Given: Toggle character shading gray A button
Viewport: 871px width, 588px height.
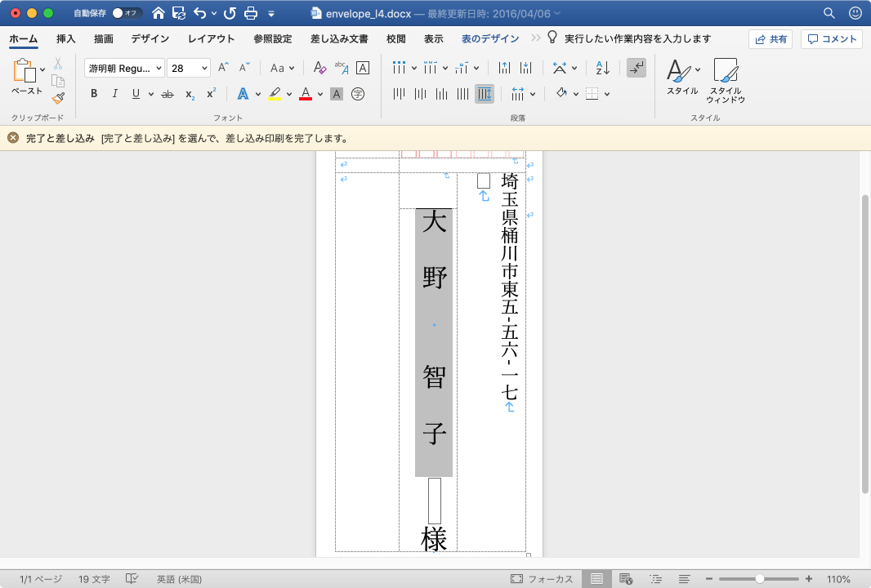Looking at the screenshot, I should point(337,94).
